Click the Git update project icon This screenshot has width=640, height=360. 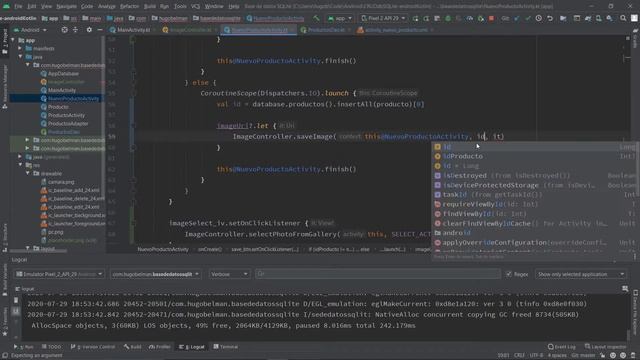coord(517,18)
